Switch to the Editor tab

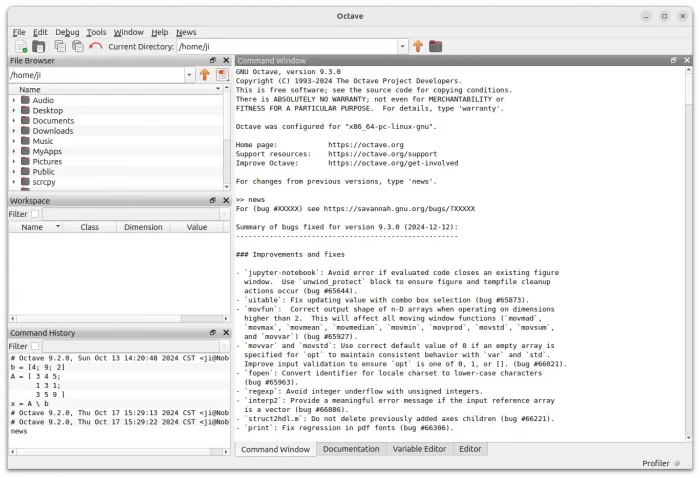click(x=470, y=449)
